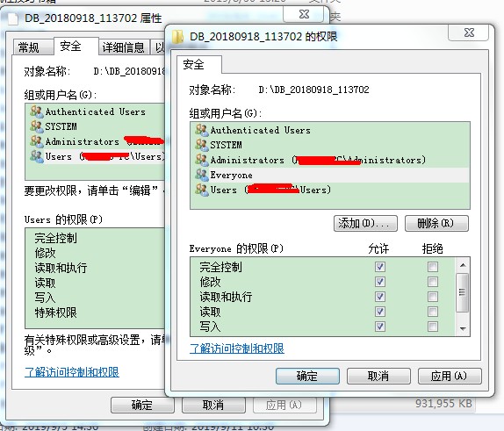This screenshot has height=431, width=504.
Task: Select Users icon in properties window list
Action: 37,156
